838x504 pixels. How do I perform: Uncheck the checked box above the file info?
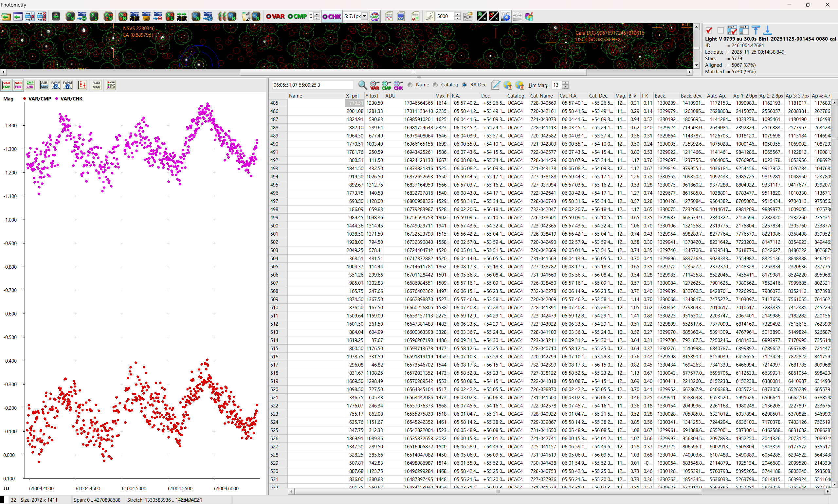tap(709, 30)
